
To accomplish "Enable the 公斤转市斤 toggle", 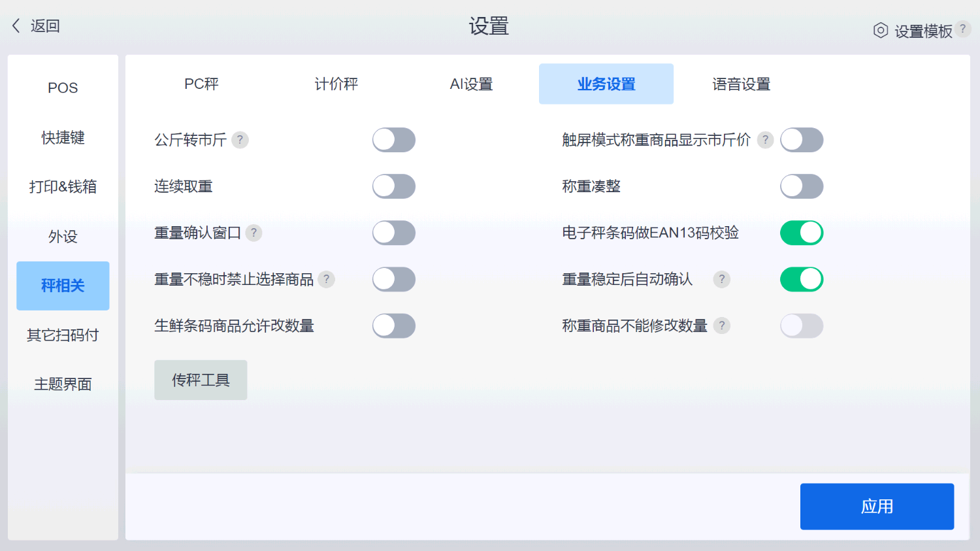I will [393, 140].
